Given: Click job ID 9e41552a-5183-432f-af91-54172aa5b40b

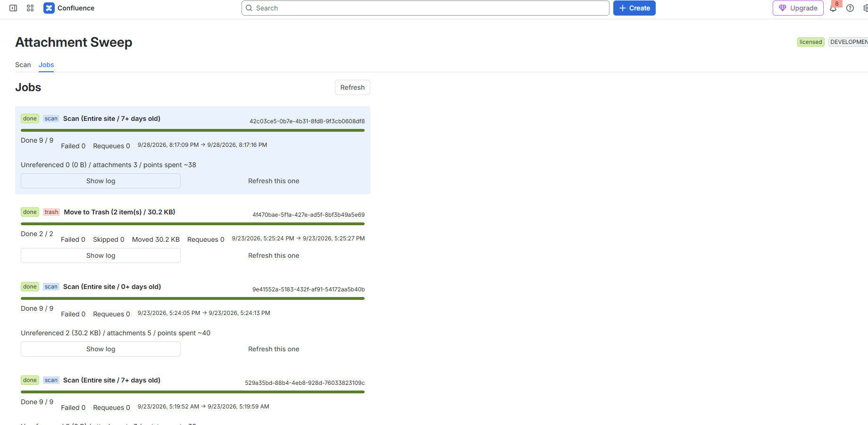Looking at the screenshot, I should 309,289.
